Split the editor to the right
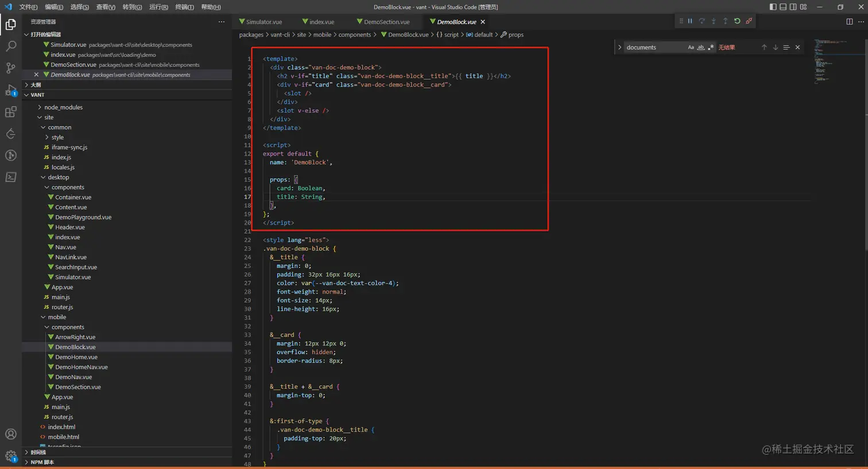This screenshot has height=469, width=868. pyautogui.click(x=850, y=22)
